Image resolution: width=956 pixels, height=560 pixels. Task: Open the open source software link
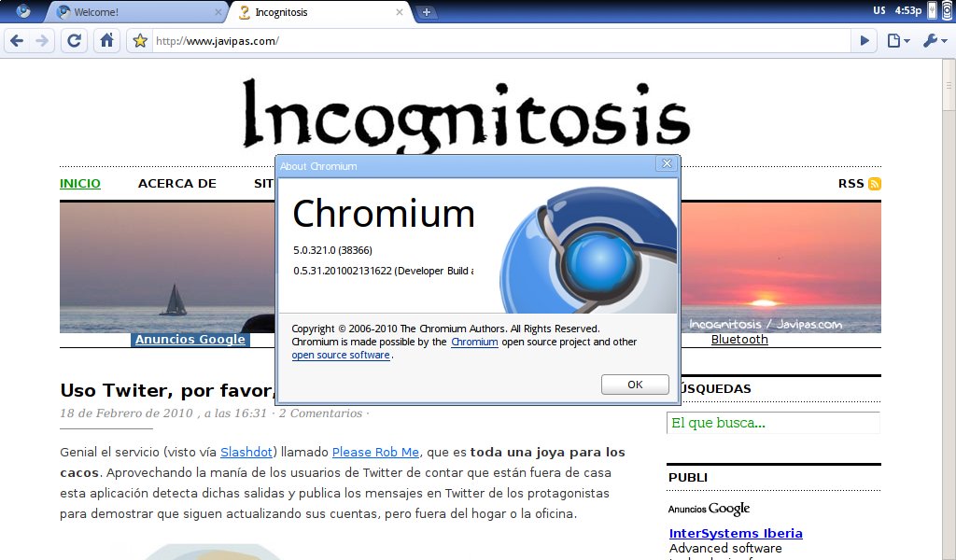340,356
